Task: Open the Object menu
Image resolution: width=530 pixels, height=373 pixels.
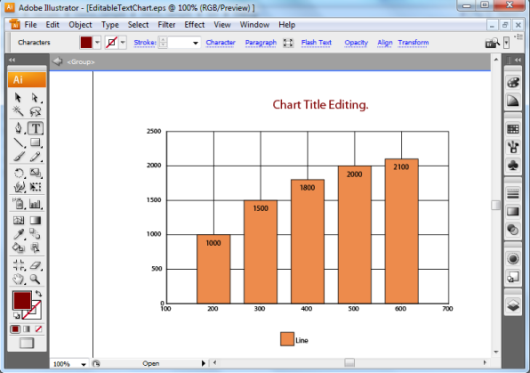Action: click(x=80, y=25)
